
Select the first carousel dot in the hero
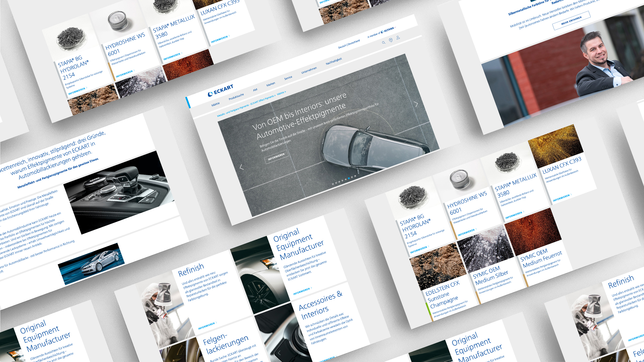point(333,184)
